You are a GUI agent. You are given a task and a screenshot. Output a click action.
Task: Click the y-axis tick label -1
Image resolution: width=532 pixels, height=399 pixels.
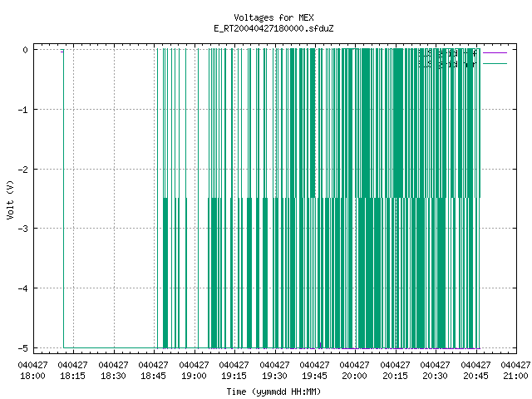pyautogui.click(x=23, y=110)
